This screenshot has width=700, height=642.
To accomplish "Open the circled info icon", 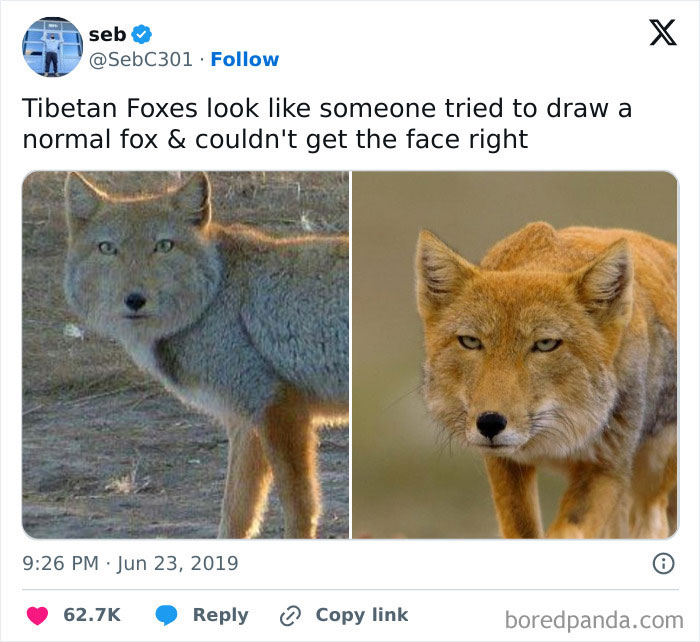I will click(x=662, y=563).
